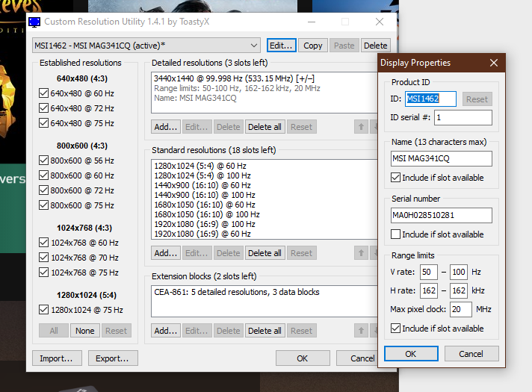Click V rate minimum field 50
Screen dimensions: 532x392
tap(429, 272)
